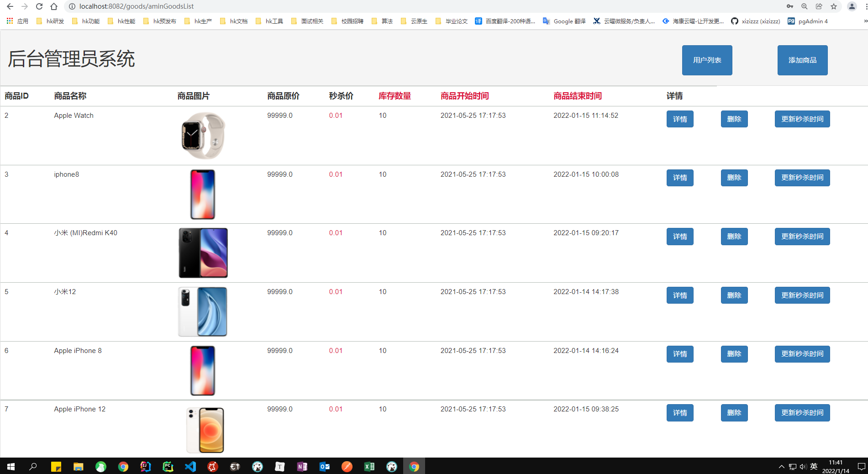Open the hk研发 bookmark folder

50,21
